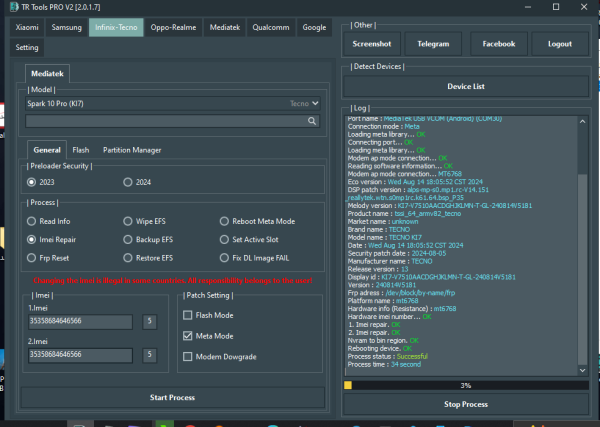600x427 pixels.
Task: Click the checksum 5 button beside 2.Imei
Action: (150, 355)
